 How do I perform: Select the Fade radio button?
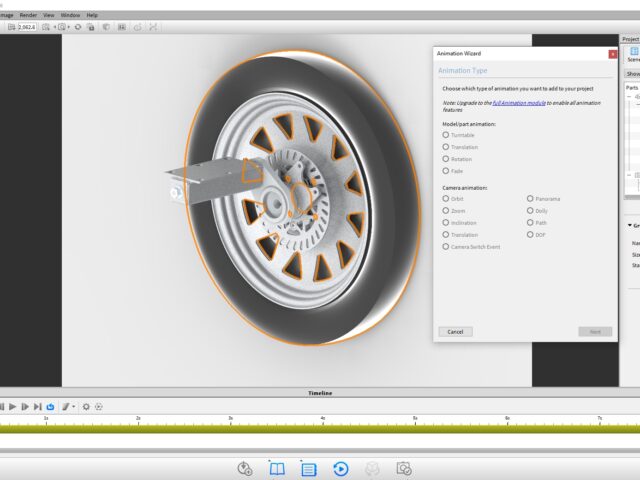[x=446, y=171]
